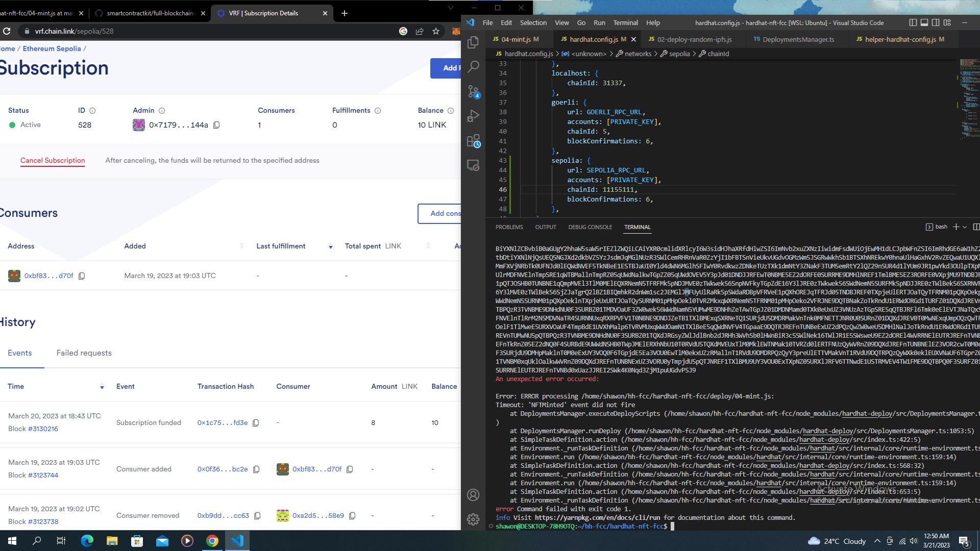
Task: Copy transaction hash 0x0f36...bc2e
Action: (x=256, y=469)
